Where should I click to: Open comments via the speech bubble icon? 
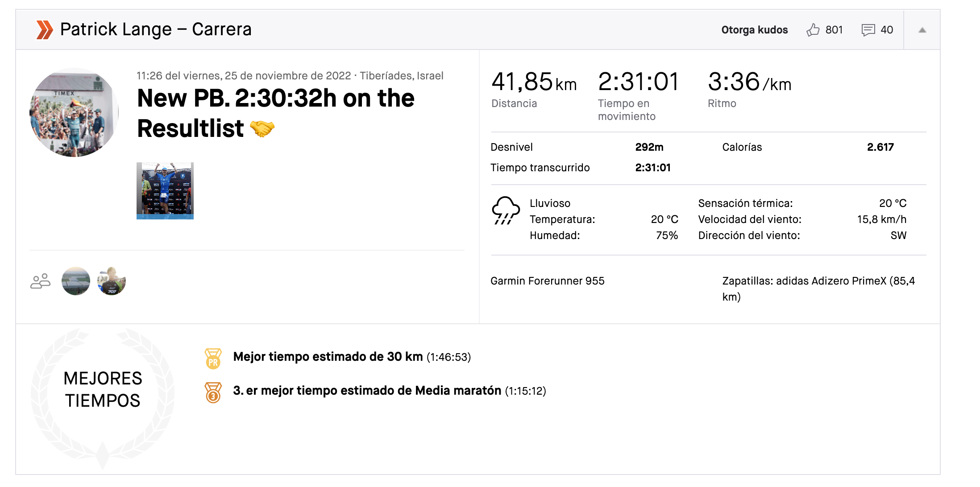click(x=868, y=30)
